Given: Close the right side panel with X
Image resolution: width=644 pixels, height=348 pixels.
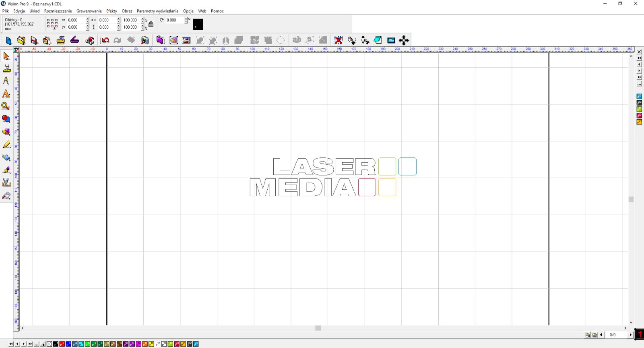Looking at the screenshot, I should pyautogui.click(x=639, y=52).
